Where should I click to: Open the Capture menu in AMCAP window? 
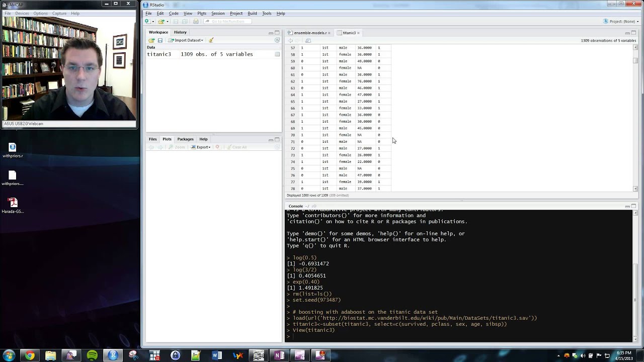tap(59, 14)
